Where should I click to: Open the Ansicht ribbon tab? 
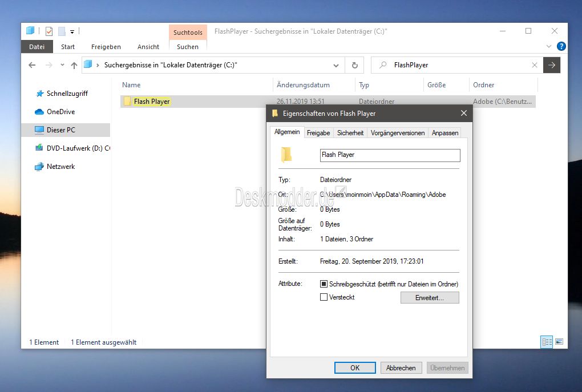coord(148,47)
